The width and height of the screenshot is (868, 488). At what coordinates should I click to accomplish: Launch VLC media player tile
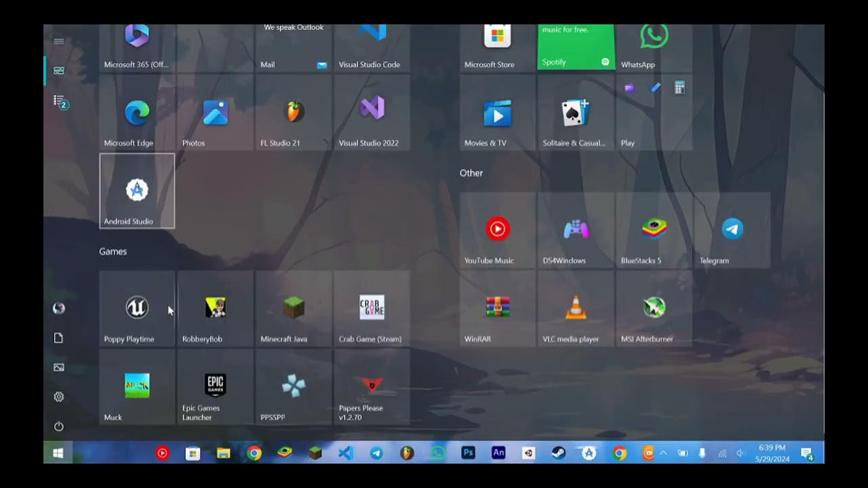tap(576, 309)
